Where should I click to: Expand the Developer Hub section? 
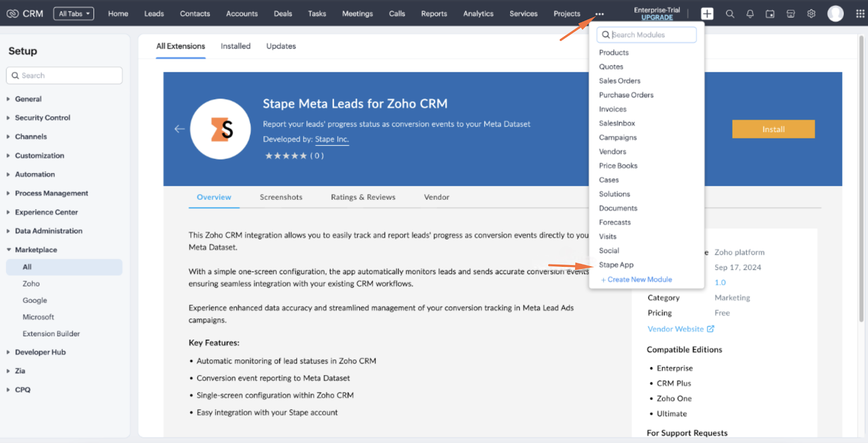click(x=40, y=352)
